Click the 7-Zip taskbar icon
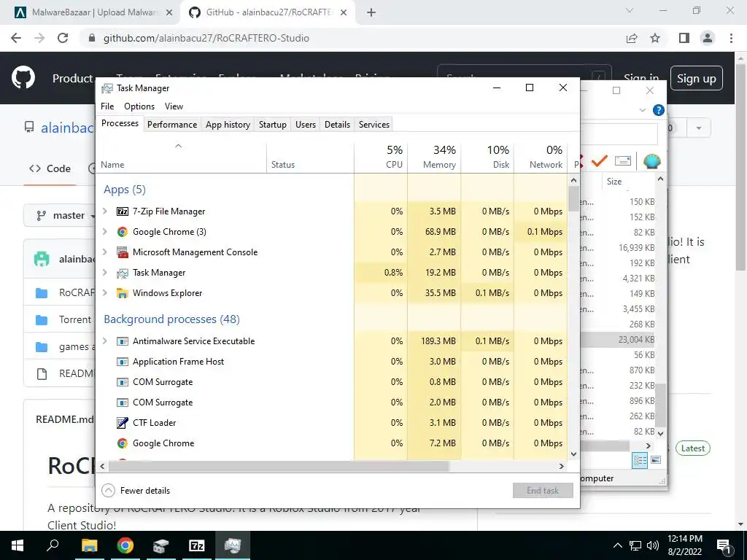This screenshot has width=747, height=560. [197, 545]
